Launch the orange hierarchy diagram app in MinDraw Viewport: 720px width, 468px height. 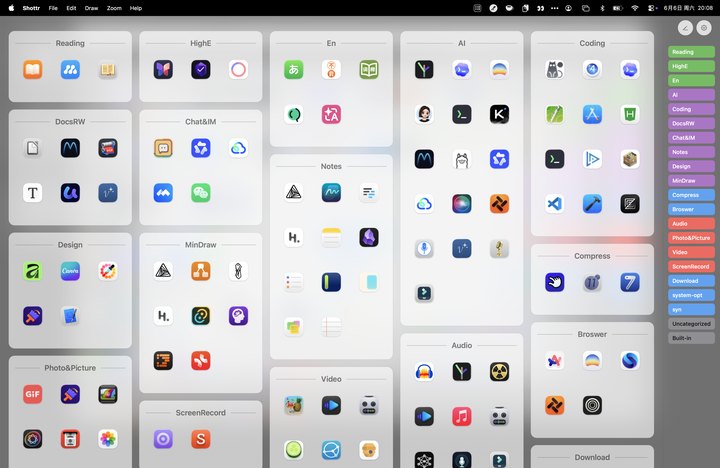tap(201, 271)
